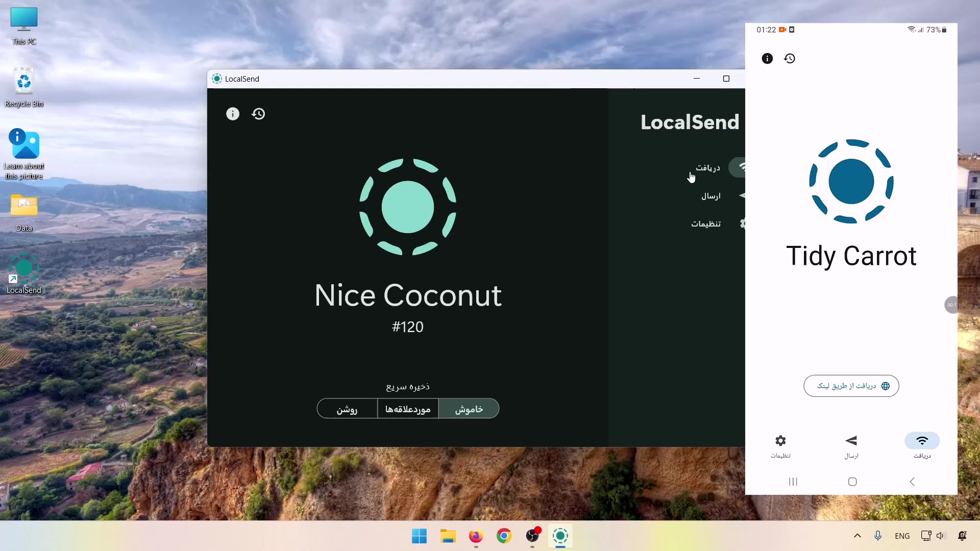Open Data folder on desktop
Image resolution: width=980 pixels, height=551 pixels.
pos(24,213)
